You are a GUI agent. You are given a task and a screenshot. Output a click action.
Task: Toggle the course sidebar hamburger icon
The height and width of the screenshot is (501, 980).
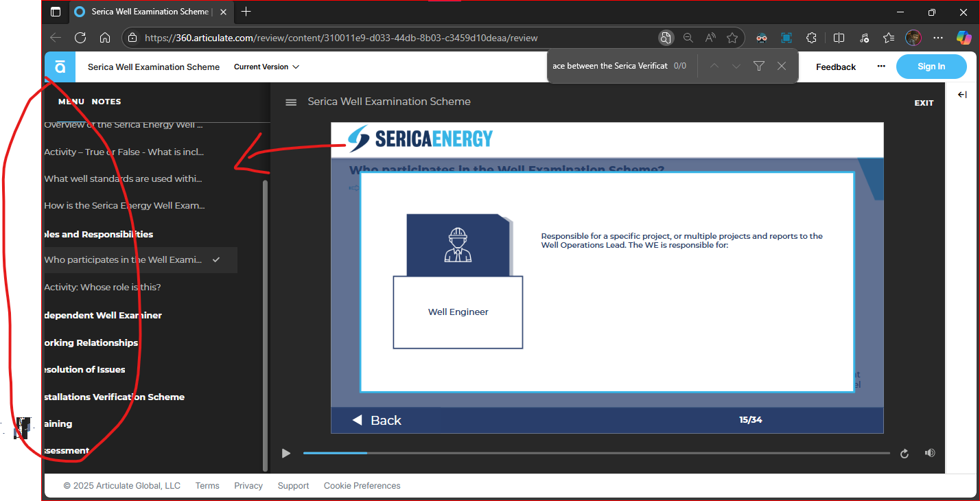[x=291, y=102]
